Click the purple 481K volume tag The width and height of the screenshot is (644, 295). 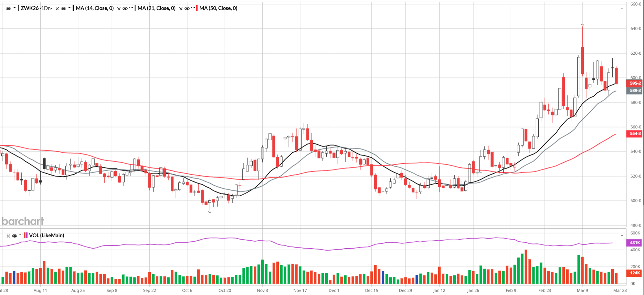[634, 243]
